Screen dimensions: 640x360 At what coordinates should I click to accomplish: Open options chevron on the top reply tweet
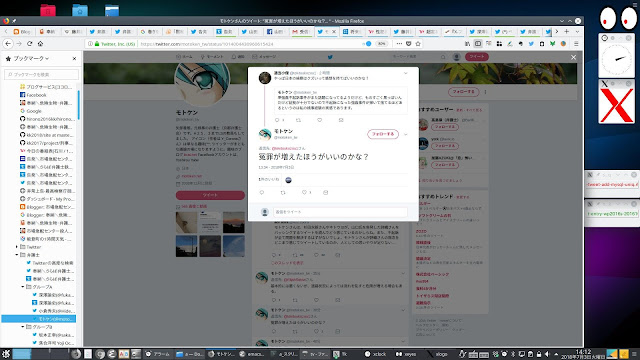click(405, 73)
